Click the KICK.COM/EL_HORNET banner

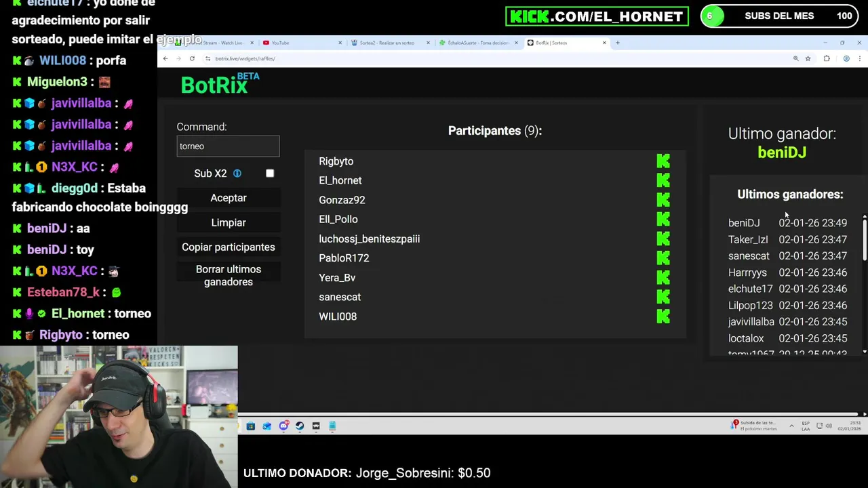(x=597, y=16)
